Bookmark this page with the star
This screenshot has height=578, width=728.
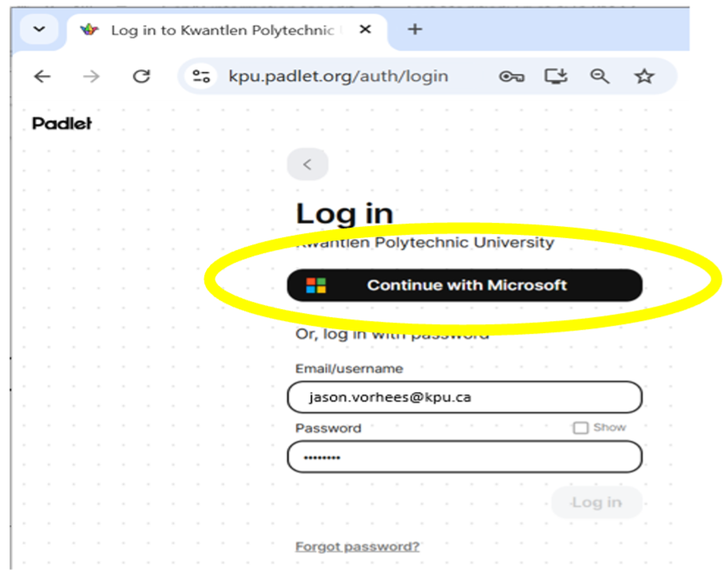click(x=644, y=76)
